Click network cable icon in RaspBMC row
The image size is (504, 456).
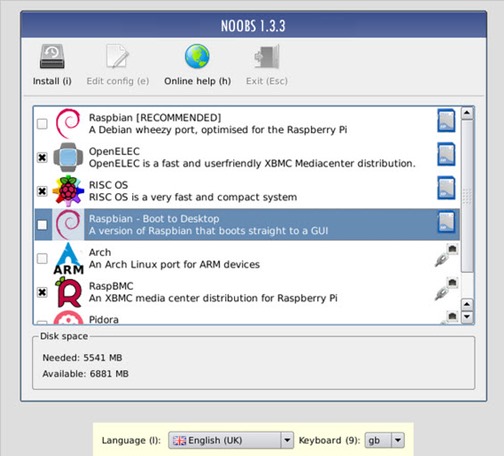click(446, 289)
